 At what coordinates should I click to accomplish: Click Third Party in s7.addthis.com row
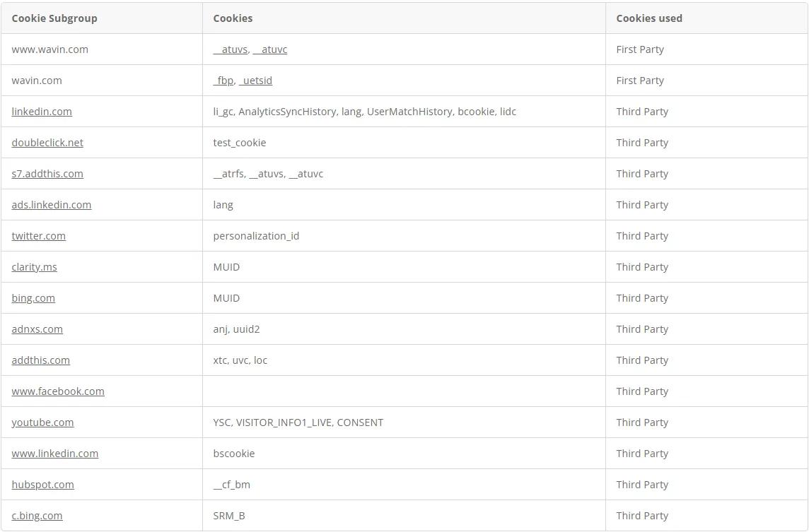642,174
